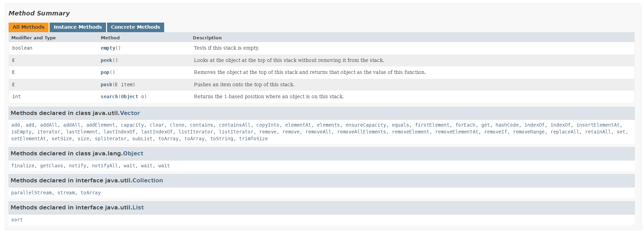Click the search method link

pos(109,96)
